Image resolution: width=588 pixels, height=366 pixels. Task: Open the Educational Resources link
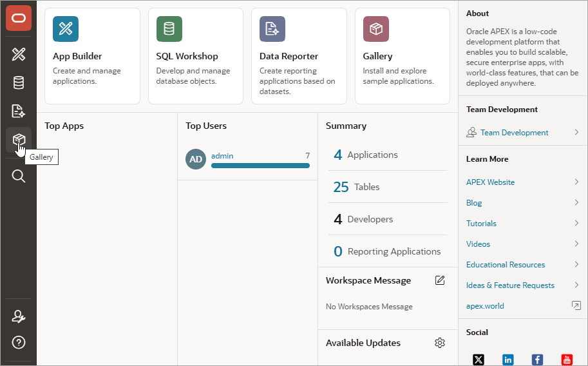[x=506, y=265]
